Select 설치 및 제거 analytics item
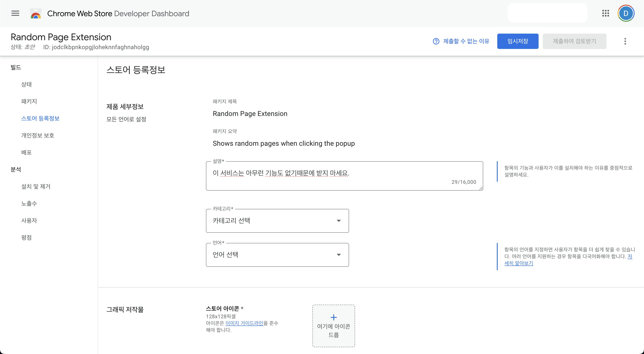 coord(36,186)
